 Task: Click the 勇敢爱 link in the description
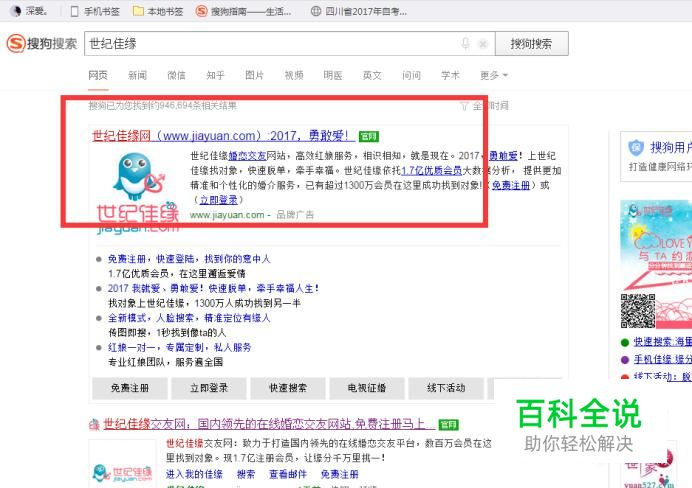(503, 156)
